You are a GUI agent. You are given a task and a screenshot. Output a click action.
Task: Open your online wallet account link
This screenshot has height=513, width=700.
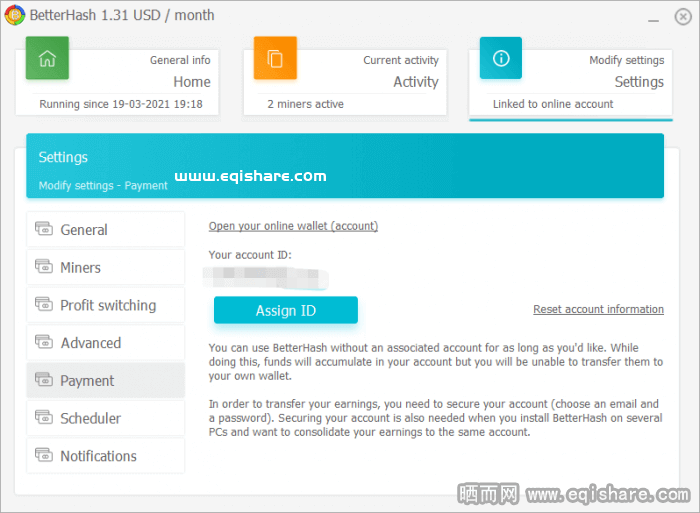coord(293,226)
